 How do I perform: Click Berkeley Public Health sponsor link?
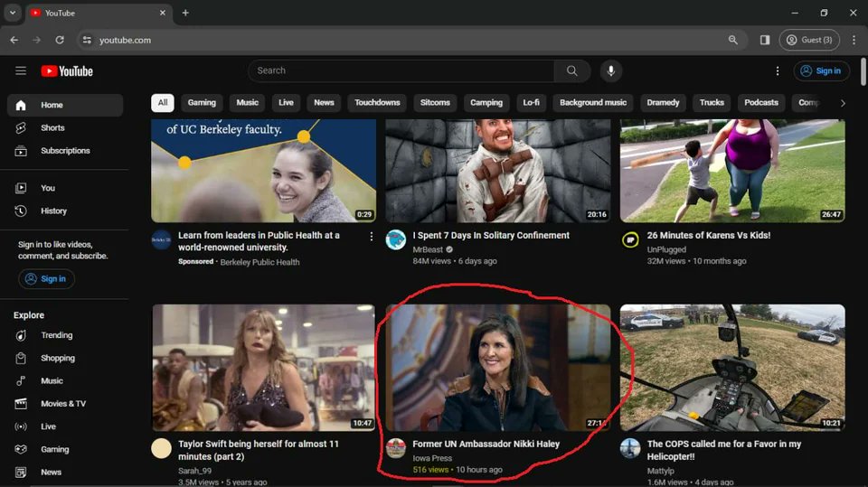coord(259,262)
